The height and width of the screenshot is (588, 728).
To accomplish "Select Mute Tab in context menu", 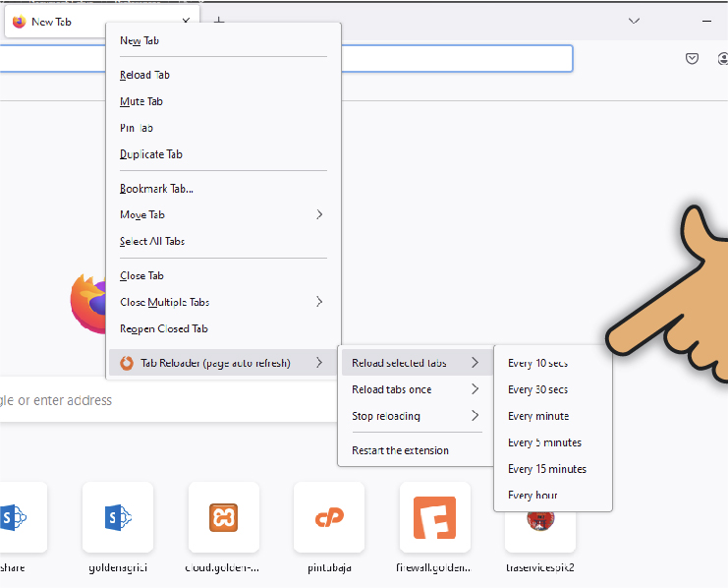I will pyautogui.click(x=141, y=101).
